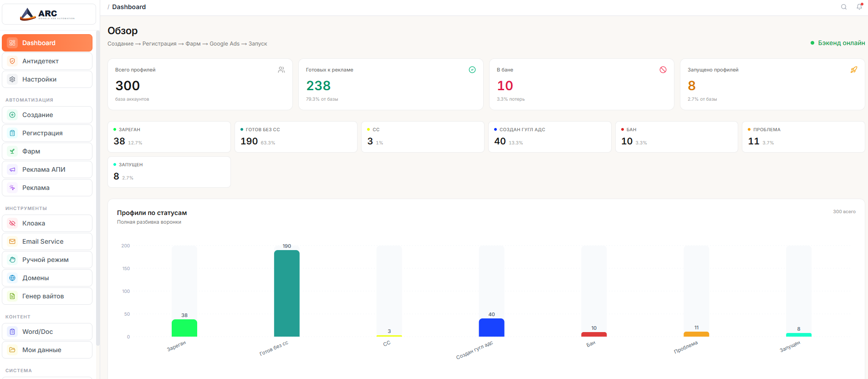
Task: Go to Email Service
Action: pos(47,241)
